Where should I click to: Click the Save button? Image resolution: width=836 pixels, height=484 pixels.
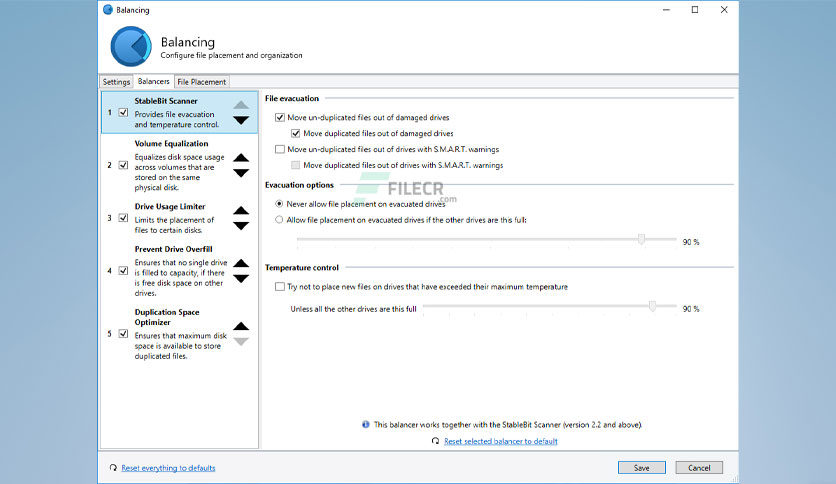tap(641, 467)
